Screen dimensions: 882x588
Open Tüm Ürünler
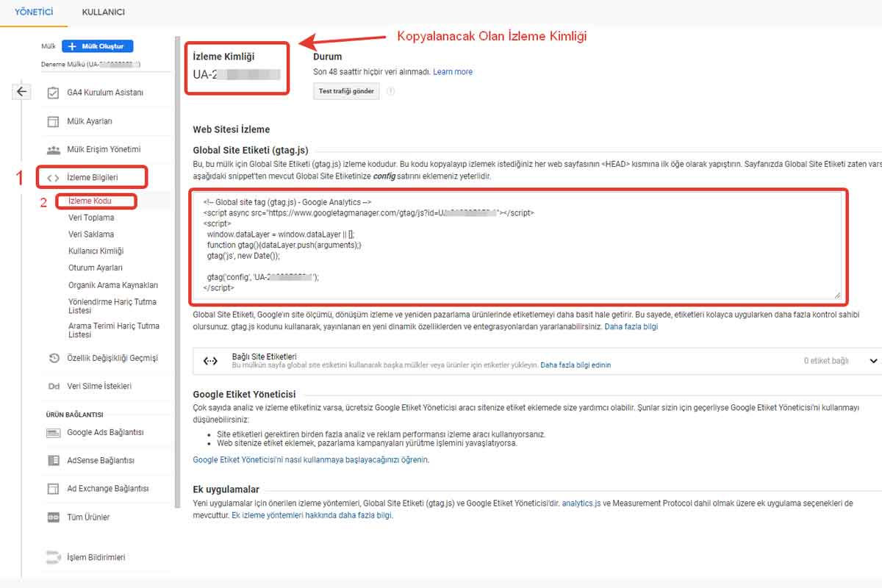(88, 517)
